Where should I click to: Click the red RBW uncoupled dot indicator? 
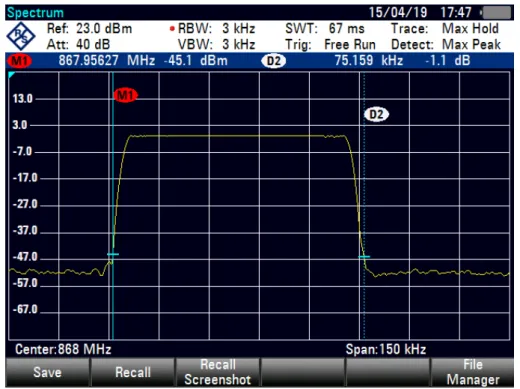(172, 29)
